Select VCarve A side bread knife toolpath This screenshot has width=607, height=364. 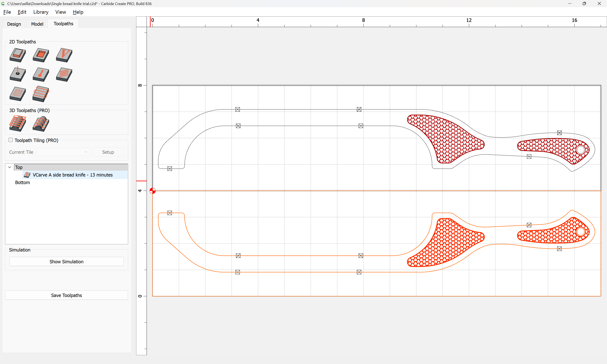(72, 175)
